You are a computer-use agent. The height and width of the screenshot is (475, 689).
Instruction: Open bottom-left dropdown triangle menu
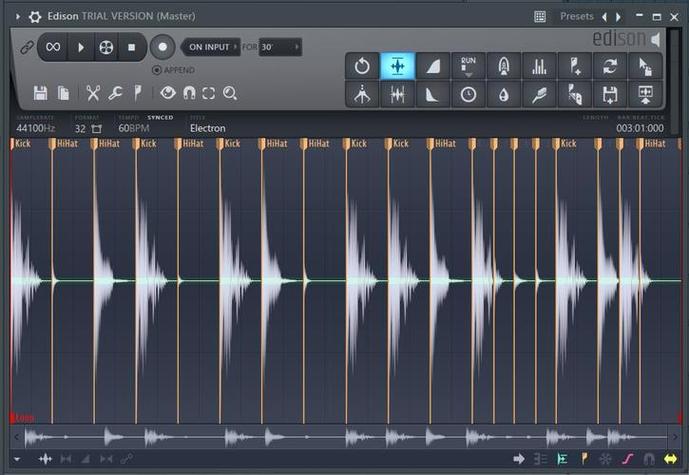(x=17, y=459)
